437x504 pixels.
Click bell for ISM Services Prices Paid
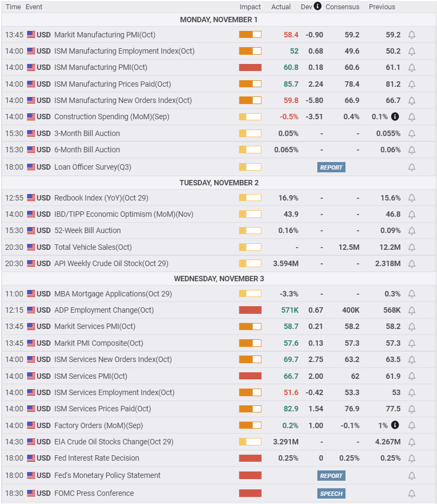point(412,409)
